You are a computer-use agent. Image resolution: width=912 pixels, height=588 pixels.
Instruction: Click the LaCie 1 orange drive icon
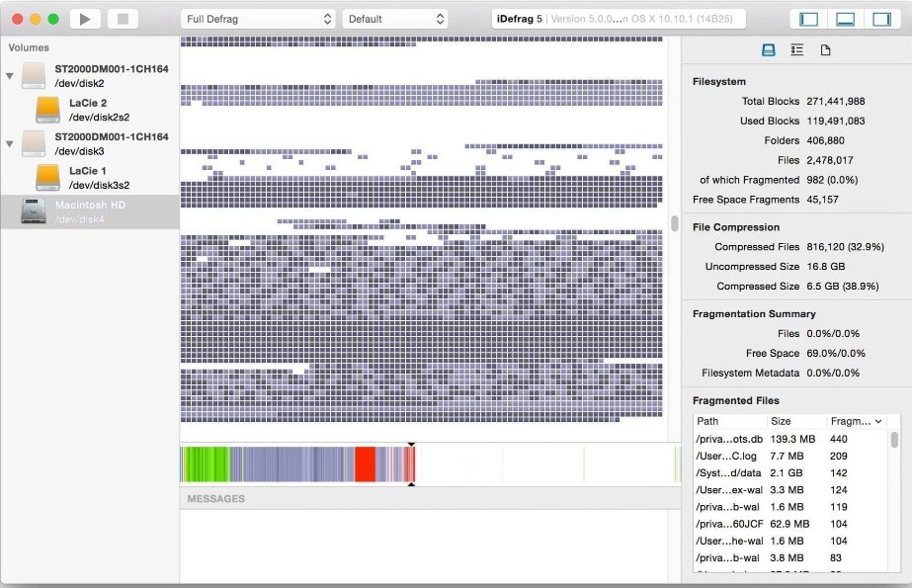pyautogui.click(x=47, y=178)
